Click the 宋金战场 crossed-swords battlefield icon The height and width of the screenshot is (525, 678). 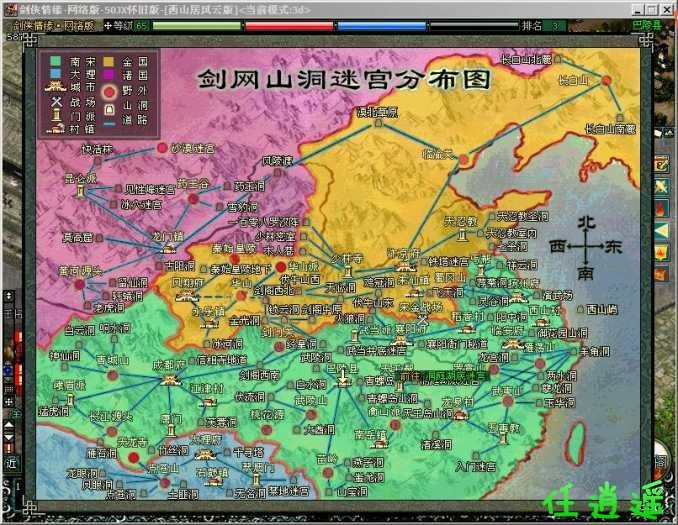[x=423, y=321]
